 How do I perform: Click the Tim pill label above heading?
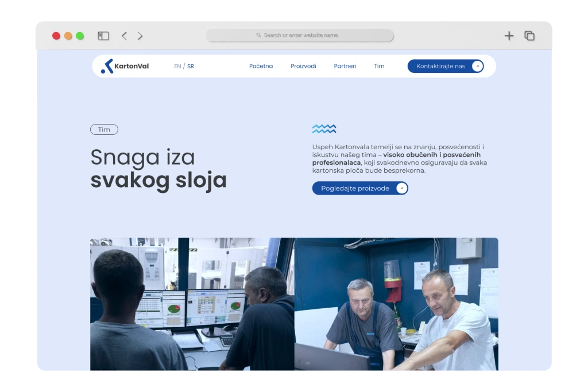coord(104,130)
